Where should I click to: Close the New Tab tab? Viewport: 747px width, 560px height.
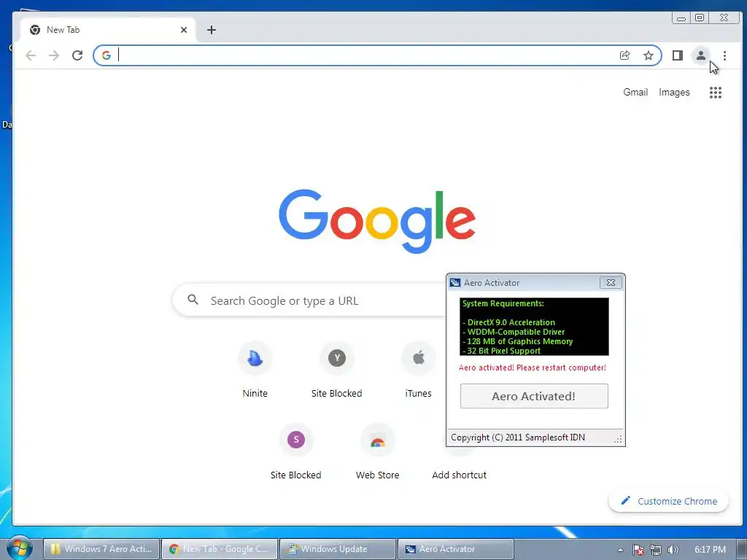click(x=184, y=30)
